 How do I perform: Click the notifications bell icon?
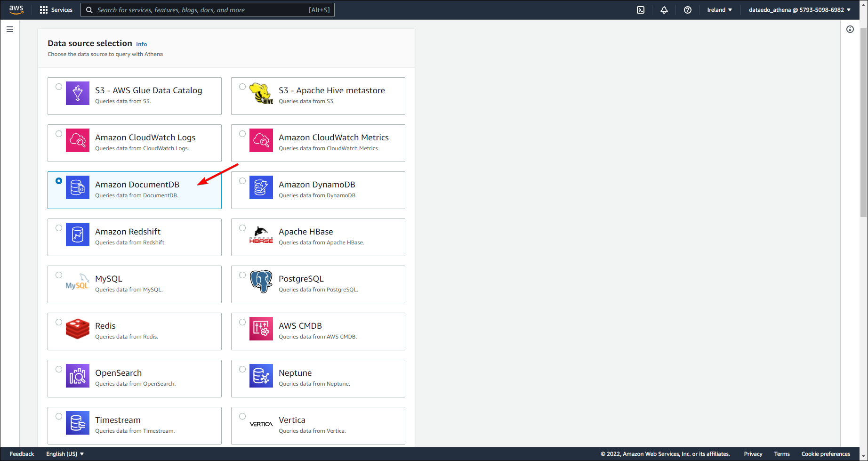click(x=664, y=9)
